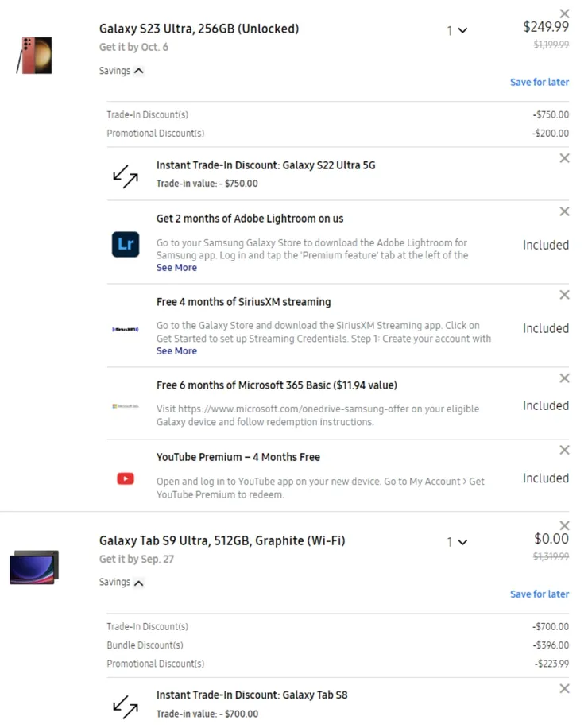588x728 pixels.
Task: Remove Adobe Lightroom offer
Action: click(x=564, y=211)
